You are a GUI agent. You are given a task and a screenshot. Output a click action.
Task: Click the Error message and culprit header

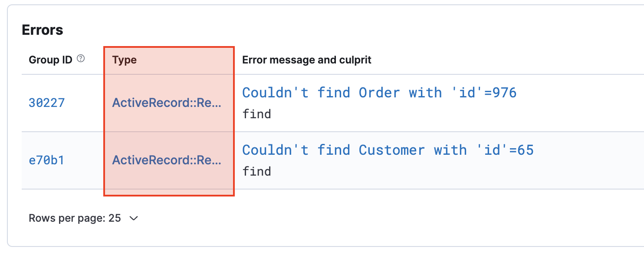(307, 60)
